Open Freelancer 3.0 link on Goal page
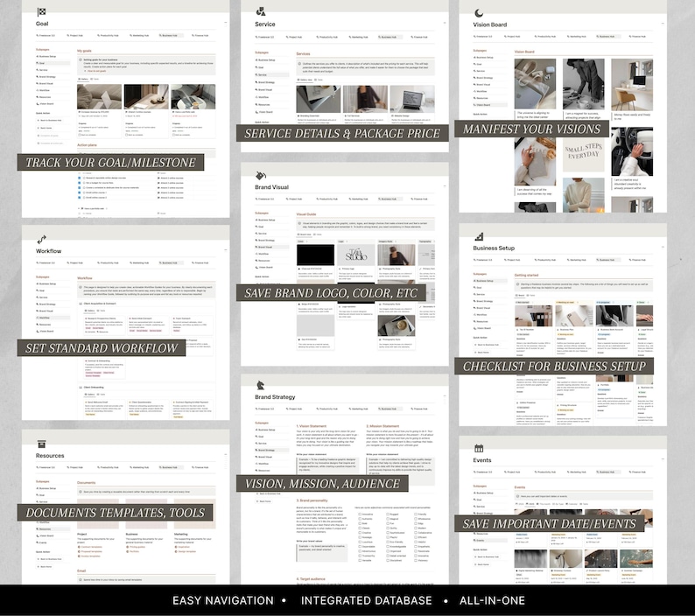 (46, 36)
